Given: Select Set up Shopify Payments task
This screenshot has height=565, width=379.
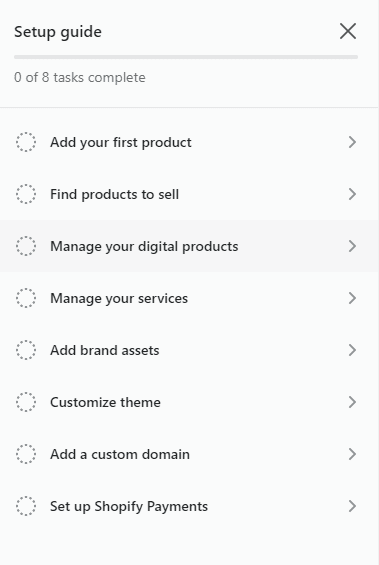Looking at the screenshot, I should pos(190,506).
